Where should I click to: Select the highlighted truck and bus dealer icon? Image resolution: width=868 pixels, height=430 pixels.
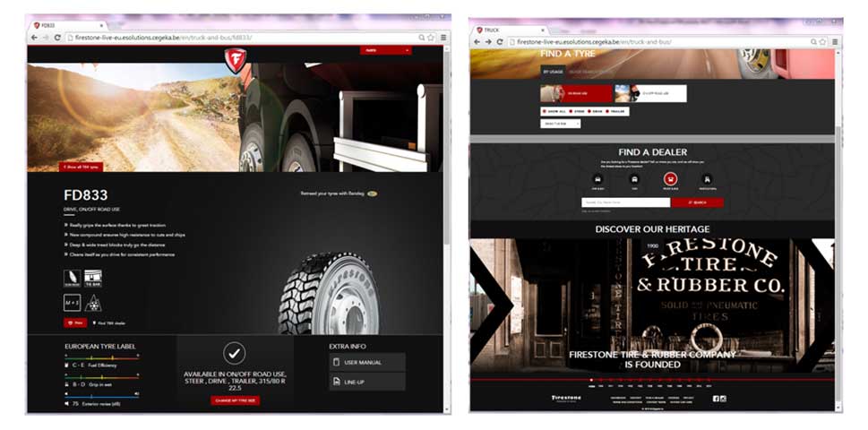670,179
